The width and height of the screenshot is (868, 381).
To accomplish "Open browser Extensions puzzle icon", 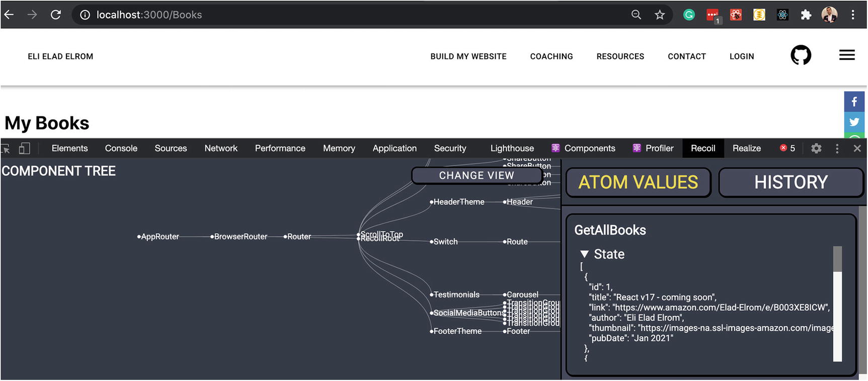I will point(806,15).
